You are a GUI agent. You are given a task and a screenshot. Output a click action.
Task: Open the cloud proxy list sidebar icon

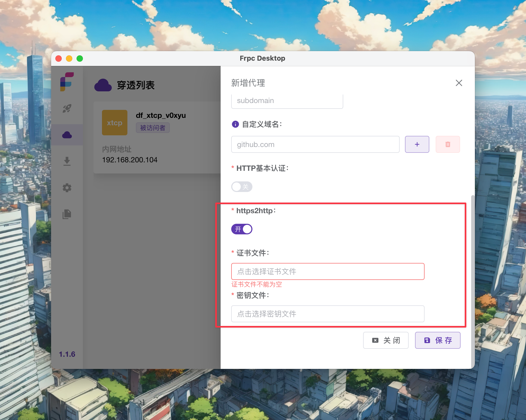(x=67, y=135)
